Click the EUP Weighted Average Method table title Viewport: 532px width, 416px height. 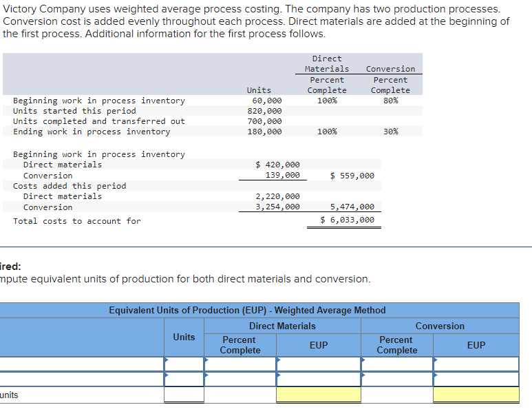247,311
